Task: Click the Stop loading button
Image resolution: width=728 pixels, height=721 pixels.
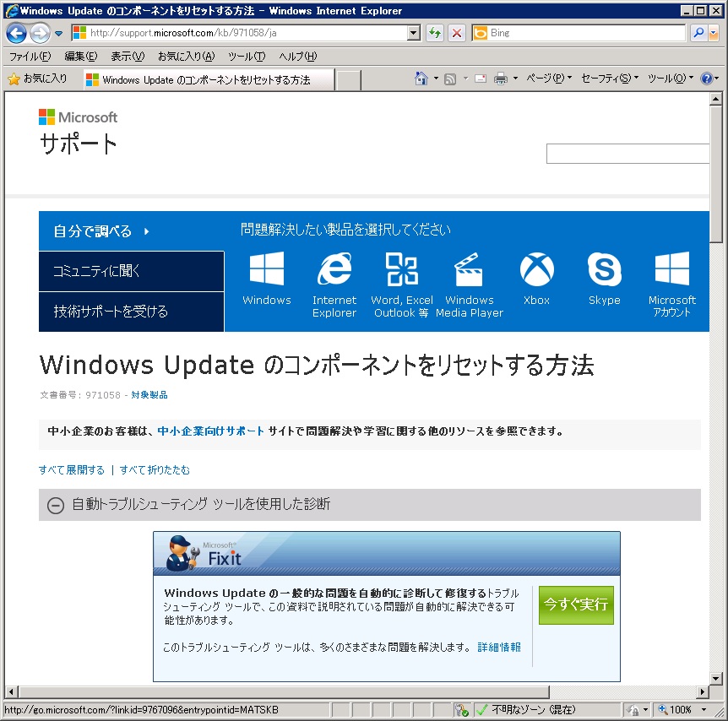Action: (x=456, y=33)
